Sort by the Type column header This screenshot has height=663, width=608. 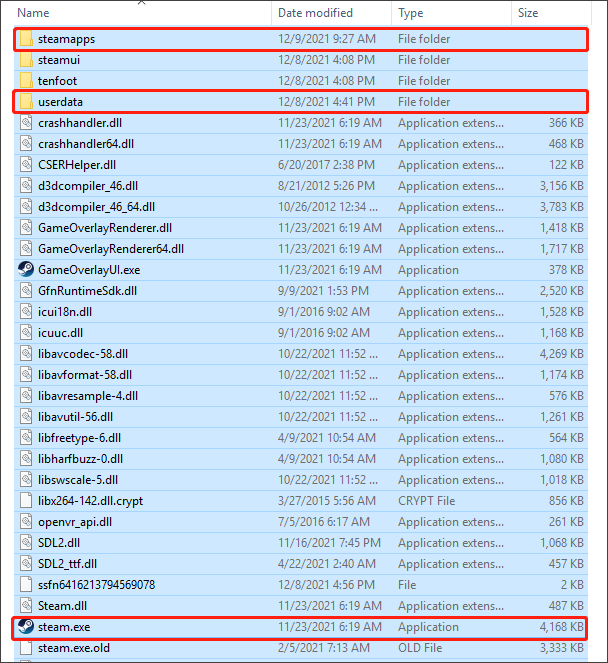(411, 13)
